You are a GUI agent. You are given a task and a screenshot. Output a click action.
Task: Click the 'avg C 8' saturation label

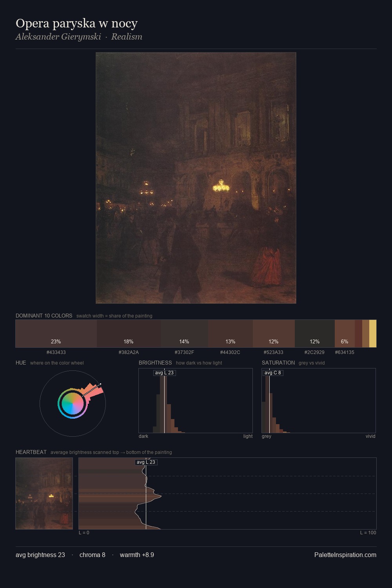pos(272,373)
